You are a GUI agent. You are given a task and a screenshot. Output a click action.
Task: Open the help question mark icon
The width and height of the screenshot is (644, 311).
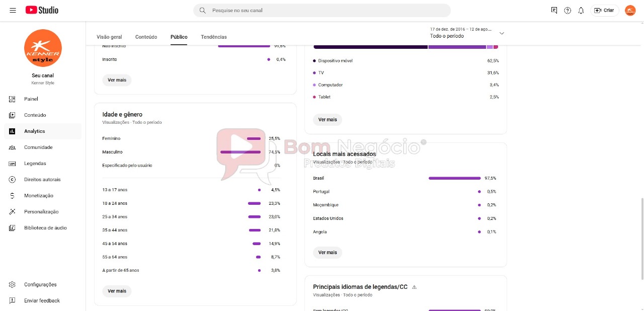coord(568,10)
